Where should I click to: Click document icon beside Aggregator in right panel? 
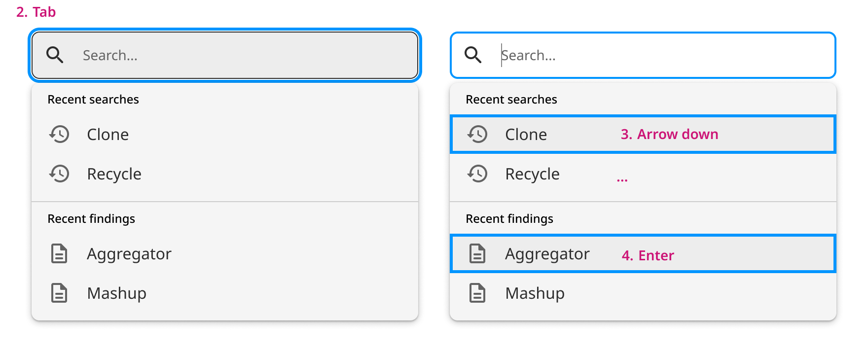click(477, 253)
